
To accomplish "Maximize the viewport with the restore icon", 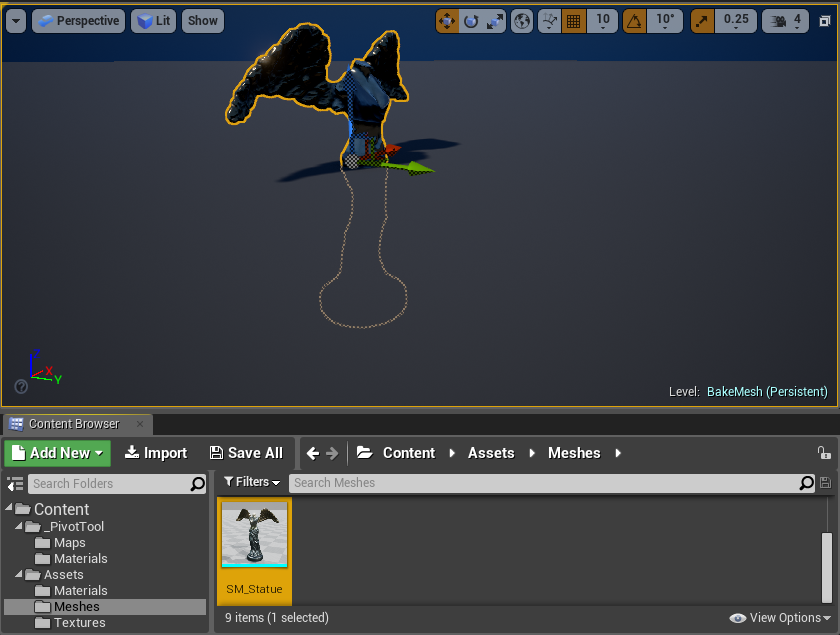I will click(x=823, y=21).
